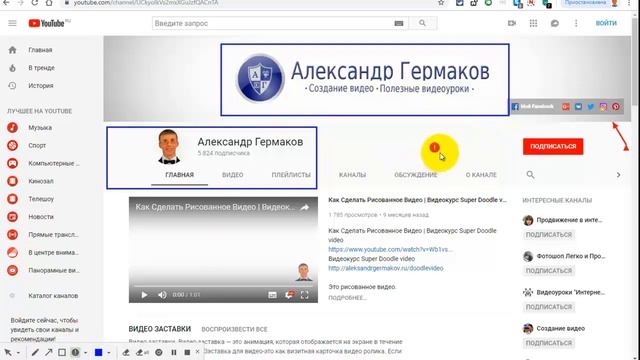Viewport: 640px width, 360px height.
Task: Switch to О КАНАЛЕ channel tab
Action: (481, 175)
